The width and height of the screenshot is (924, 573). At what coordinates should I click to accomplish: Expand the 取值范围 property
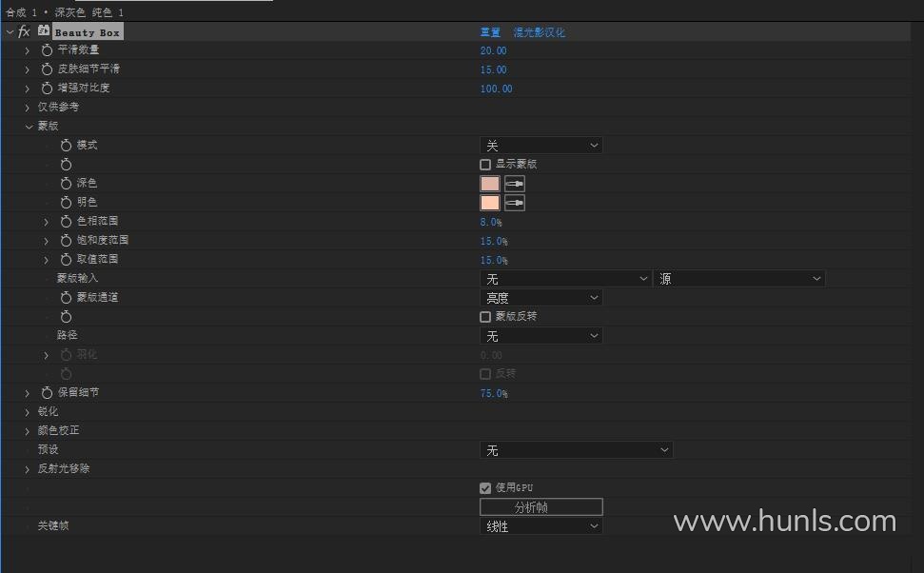coord(46,260)
